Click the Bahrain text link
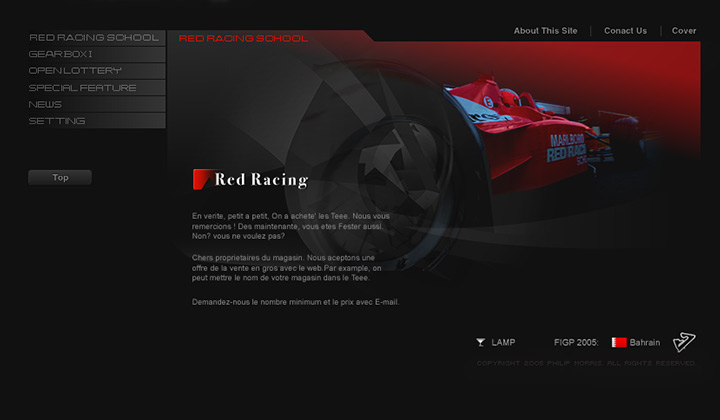Screen dimensions: 720x420 645,342
